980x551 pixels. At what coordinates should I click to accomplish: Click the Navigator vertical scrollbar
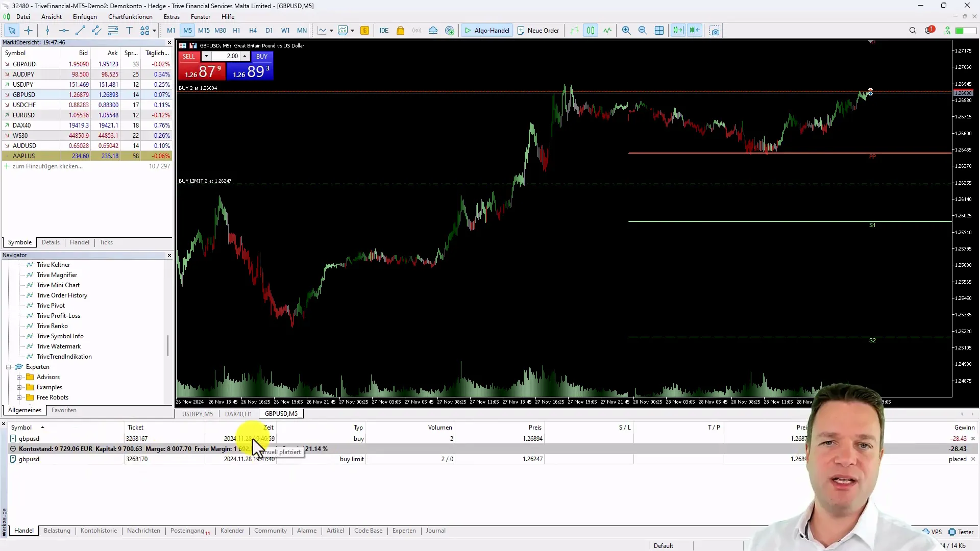tap(168, 345)
